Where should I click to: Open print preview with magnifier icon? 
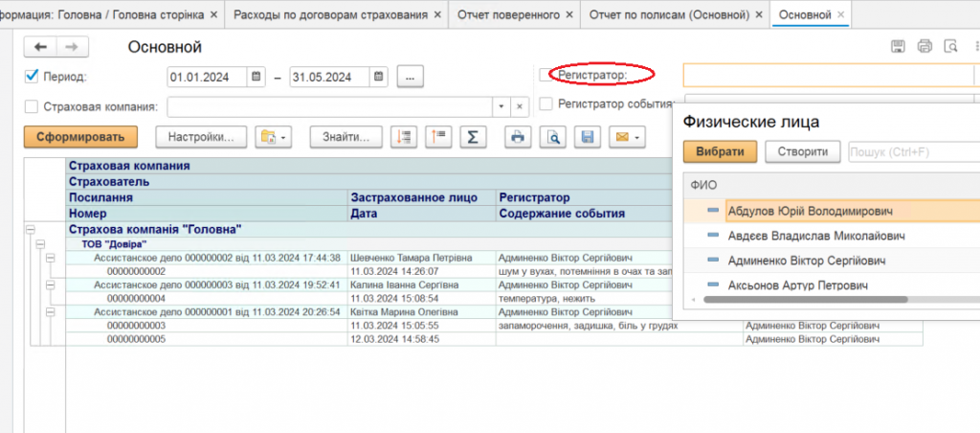[553, 137]
